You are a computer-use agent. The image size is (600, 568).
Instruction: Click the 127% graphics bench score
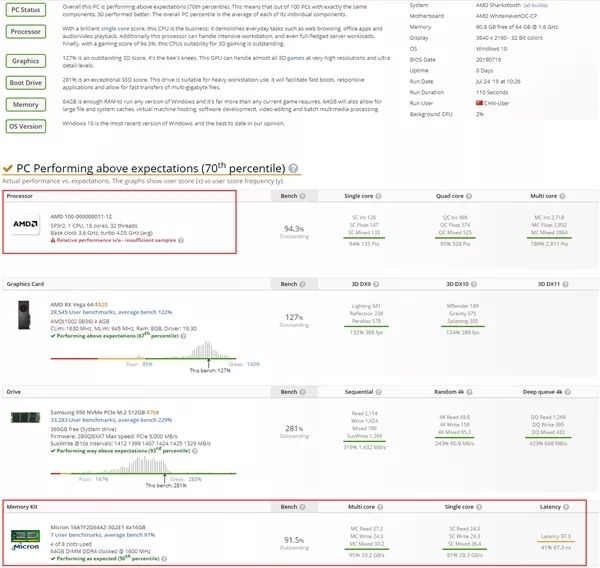pos(294,317)
